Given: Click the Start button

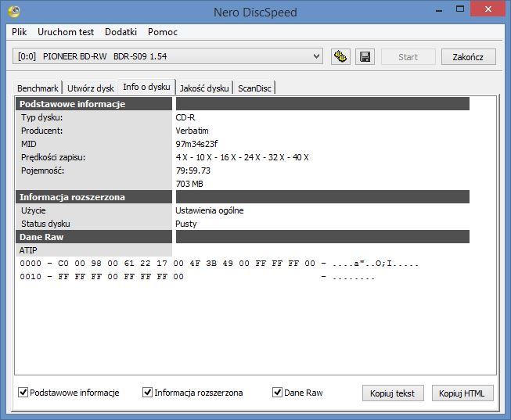Looking at the screenshot, I should [408, 57].
